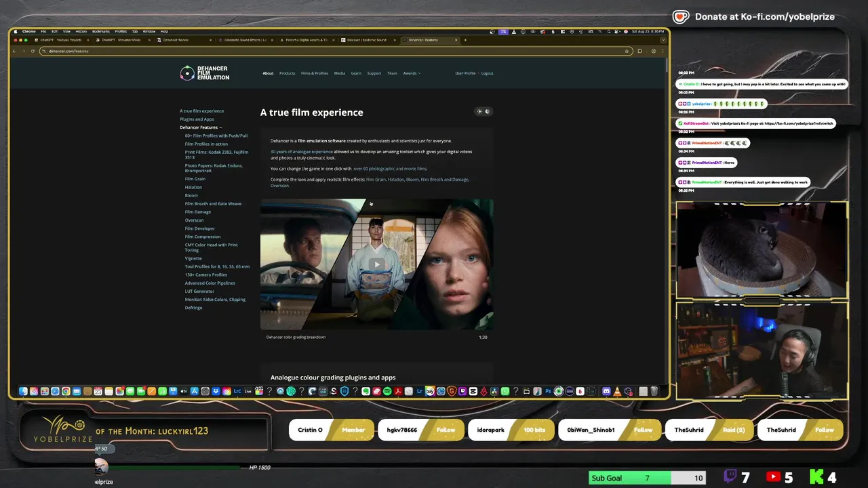Open the 'Film Grain' sidebar link
Image resolution: width=868 pixels, height=488 pixels.
tap(195, 179)
